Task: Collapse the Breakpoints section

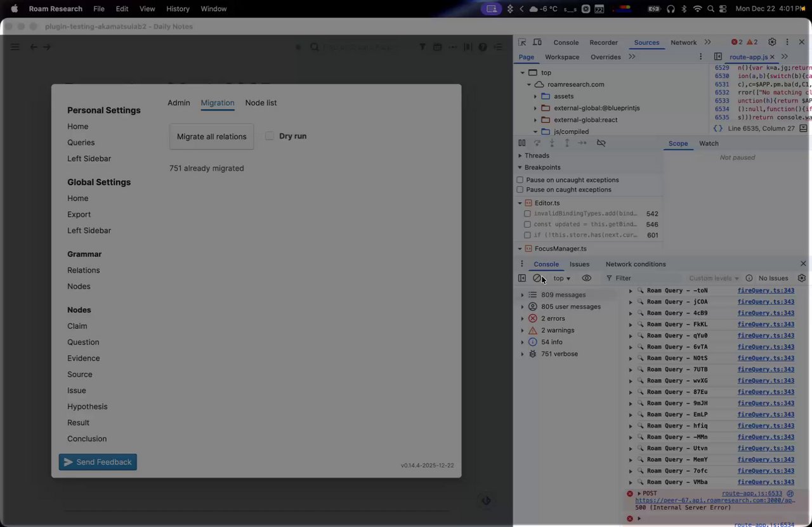Action: 520,167
